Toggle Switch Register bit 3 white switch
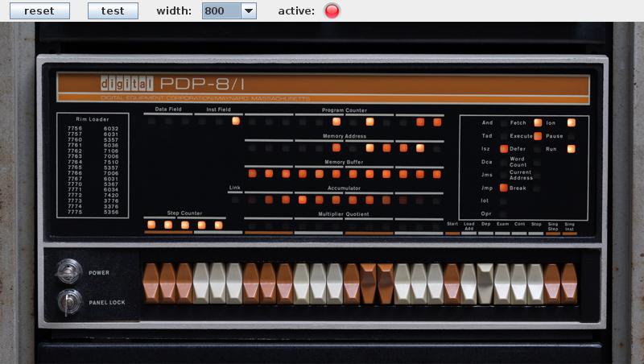Viewport: 644px width, 364px height. (x=301, y=283)
